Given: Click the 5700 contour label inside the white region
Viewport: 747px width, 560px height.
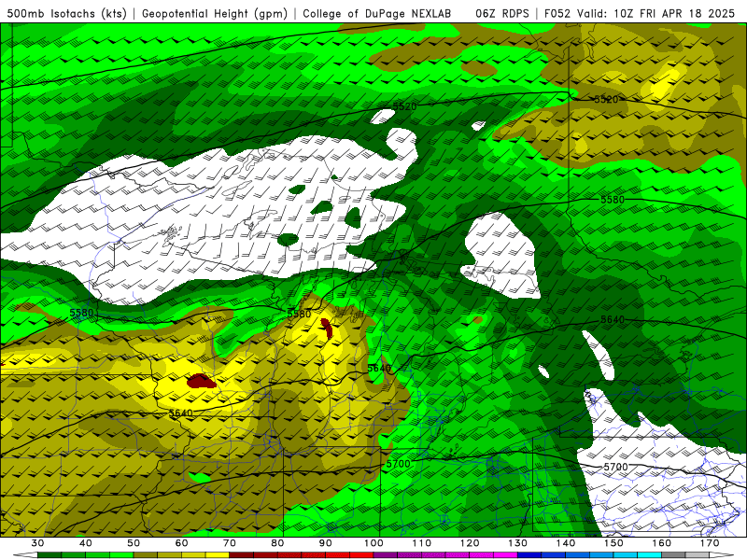Looking at the screenshot, I should pyautogui.click(x=615, y=467).
